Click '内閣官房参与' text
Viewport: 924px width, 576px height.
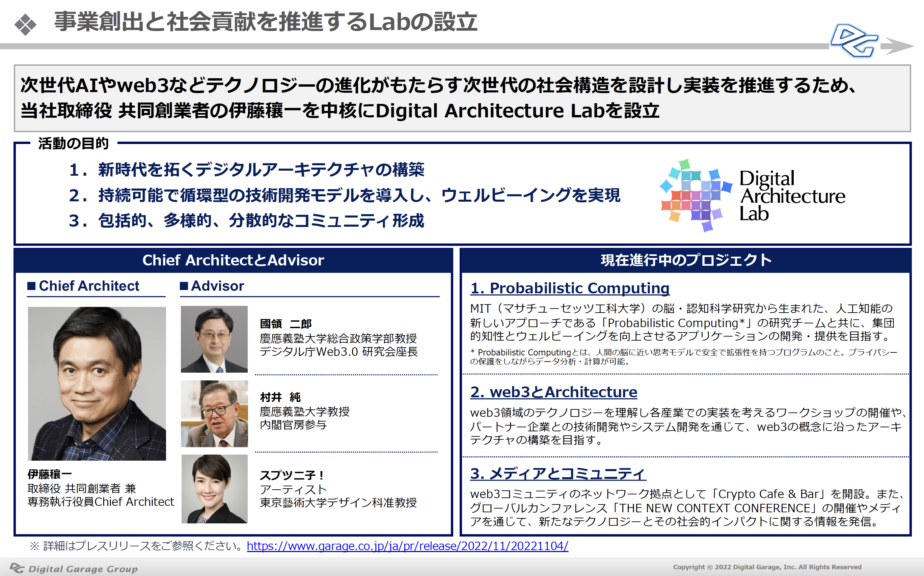(294, 425)
